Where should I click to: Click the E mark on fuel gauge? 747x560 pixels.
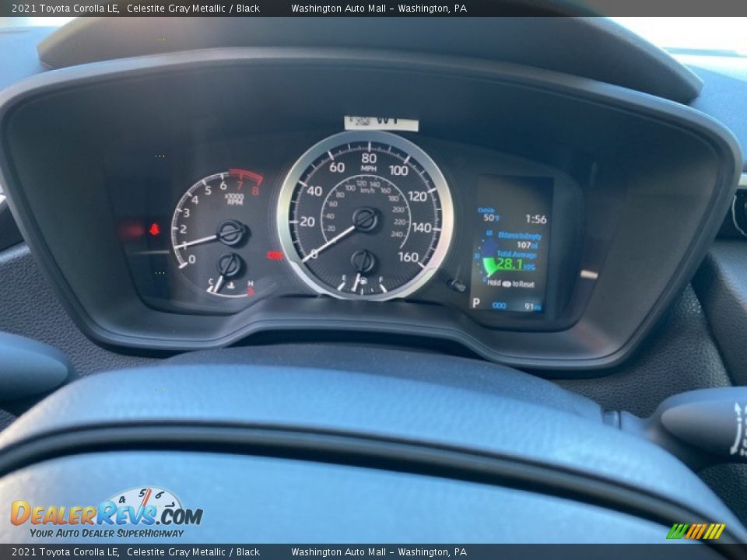tap(344, 277)
